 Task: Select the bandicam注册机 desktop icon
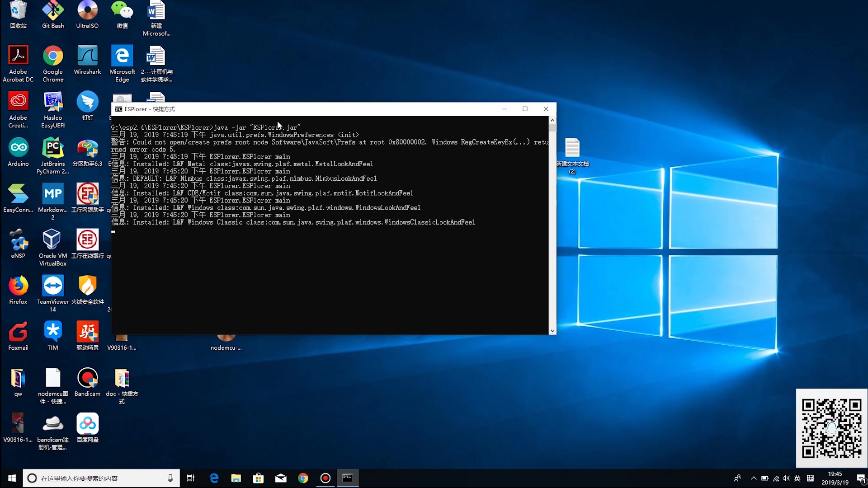pyautogui.click(x=53, y=432)
